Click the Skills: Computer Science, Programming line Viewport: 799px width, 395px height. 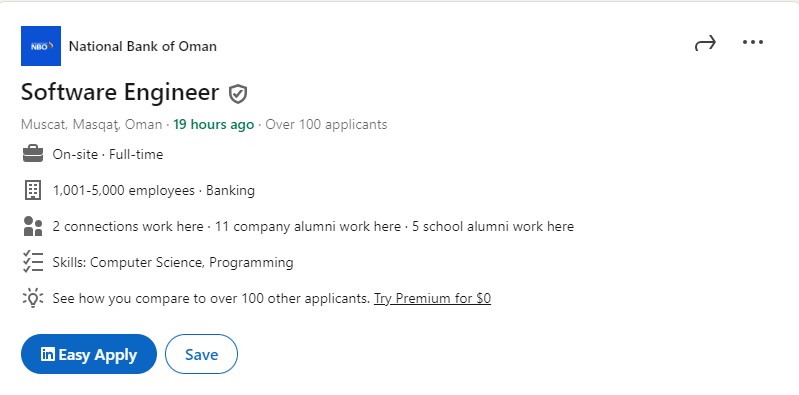click(x=173, y=262)
